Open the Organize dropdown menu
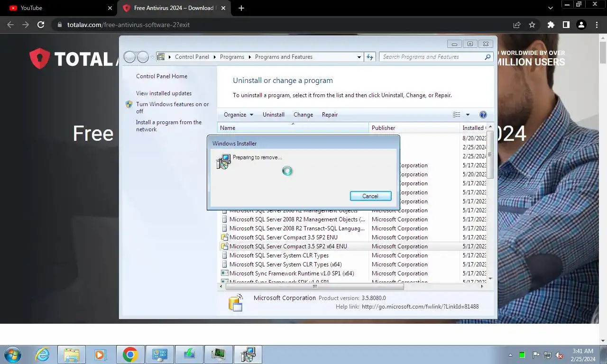This screenshot has height=364, width=607. (x=239, y=115)
